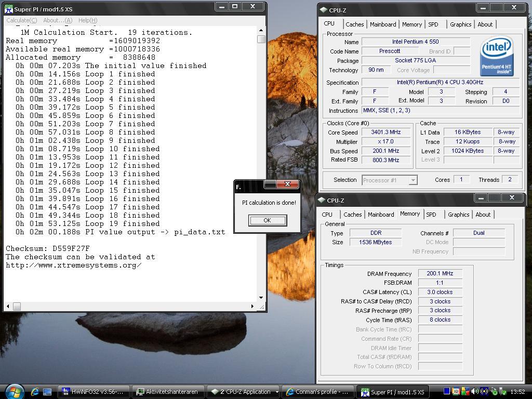This screenshot has height=399, width=532.
Task: Open the Calculate menu in Super PI
Action: tap(22, 20)
